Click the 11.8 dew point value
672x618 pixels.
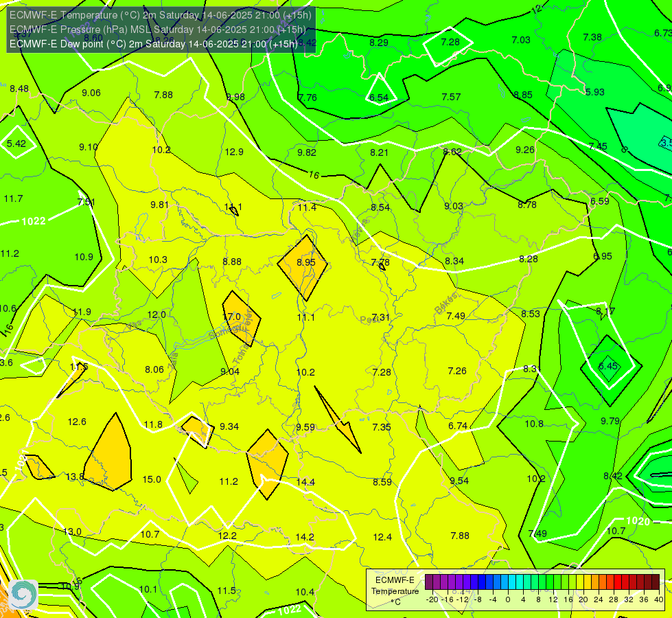[x=153, y=424]
